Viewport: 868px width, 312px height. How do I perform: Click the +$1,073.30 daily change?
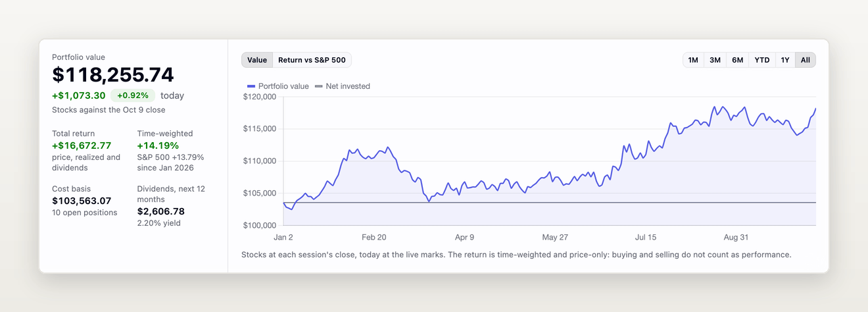click(x=79, y=95)
